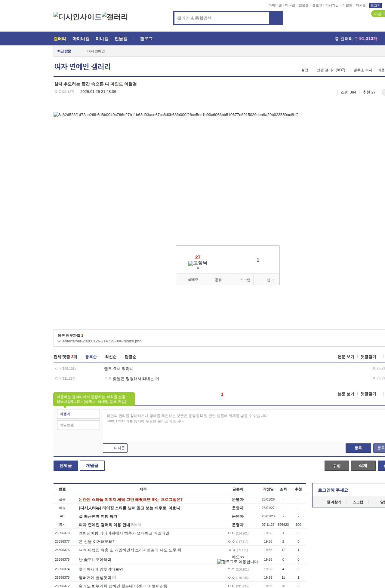Click 댓글닫기 beside comment page number
Screen dimensions: 385x588
tap(368, 394)
